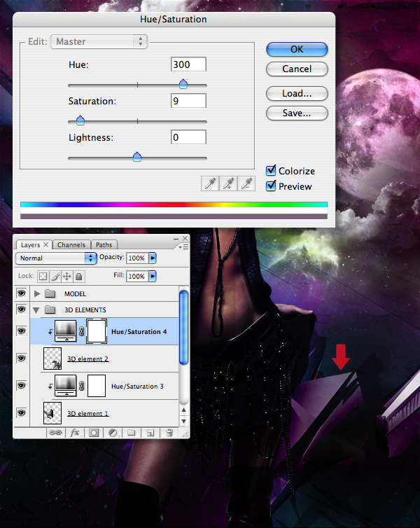420x528 pixels.
Task: Click the Lightness value field
Action: point(188,137)
